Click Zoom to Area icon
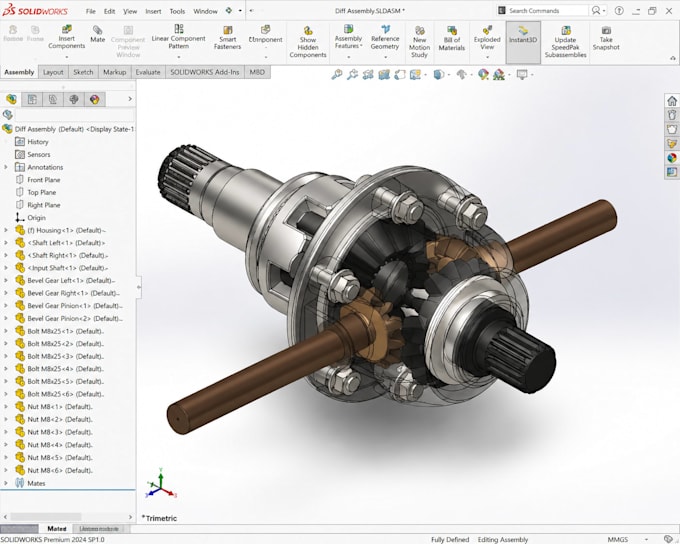Viewport: 680px width, 544px height. pyautogui.click(x=352, y=75)
